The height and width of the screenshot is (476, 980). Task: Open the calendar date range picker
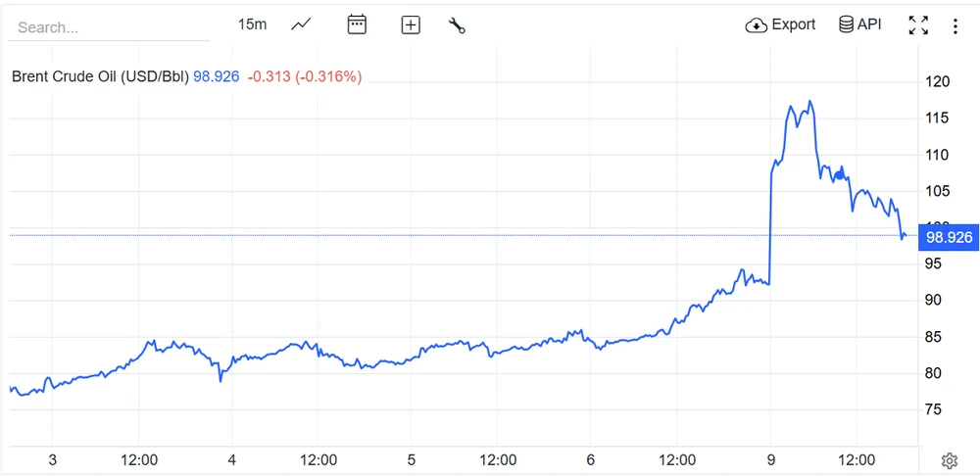click(x=357, y=24)
